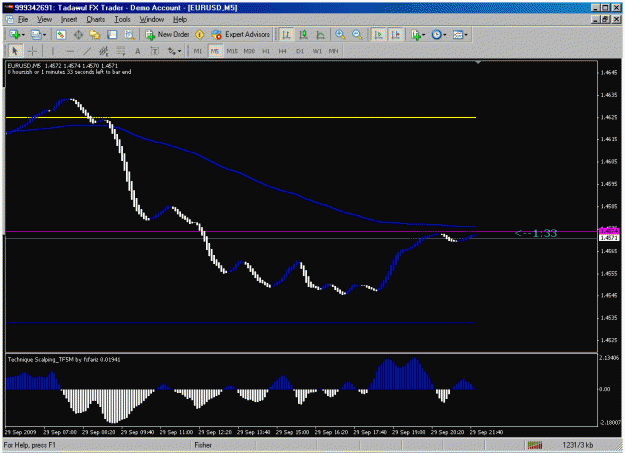625x453 pixels.
Task: Open the Strategy Tester magnifier icon
Action: coord(129,35)
